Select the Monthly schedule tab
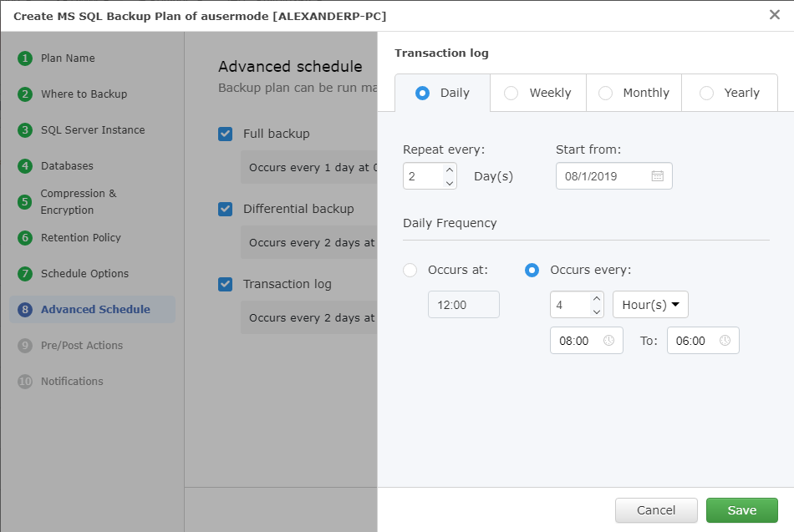The height and width of the screenshot is (532, 794). point(634,93)
